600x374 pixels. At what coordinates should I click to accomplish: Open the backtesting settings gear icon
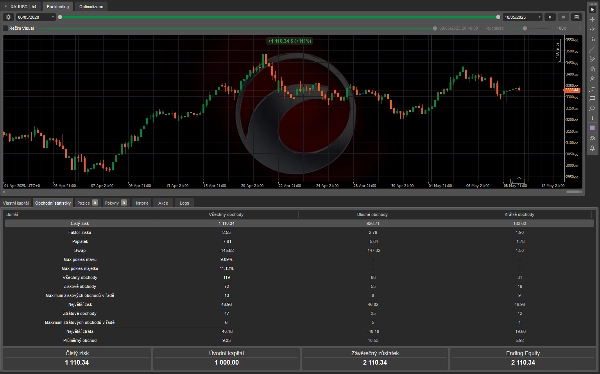coord(8,17)
